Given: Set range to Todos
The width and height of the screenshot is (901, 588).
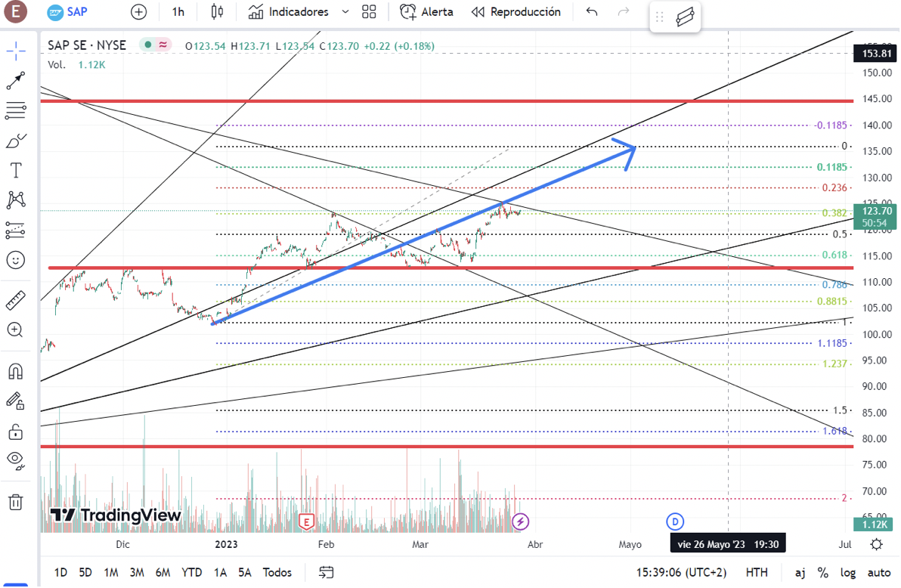Looking at the screenshot, I should coord(277,572).
